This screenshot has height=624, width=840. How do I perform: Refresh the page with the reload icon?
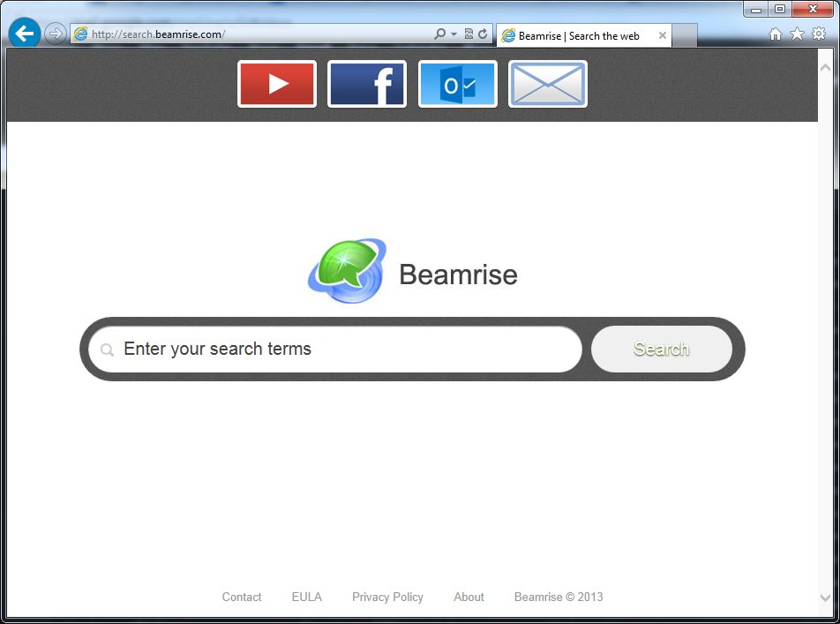pyautogui.click(x=483, y=34)
